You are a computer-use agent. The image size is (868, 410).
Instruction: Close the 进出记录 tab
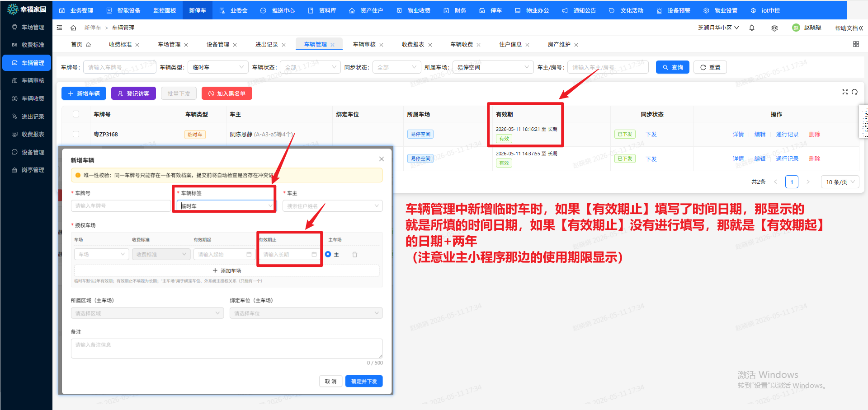click(x=284, y=45)
